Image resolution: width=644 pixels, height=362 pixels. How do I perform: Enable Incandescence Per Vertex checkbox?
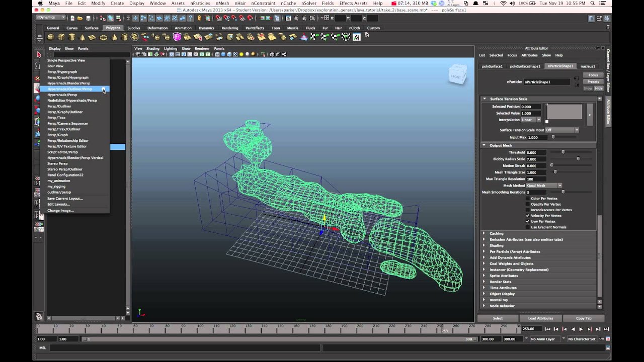coord(528,210)
